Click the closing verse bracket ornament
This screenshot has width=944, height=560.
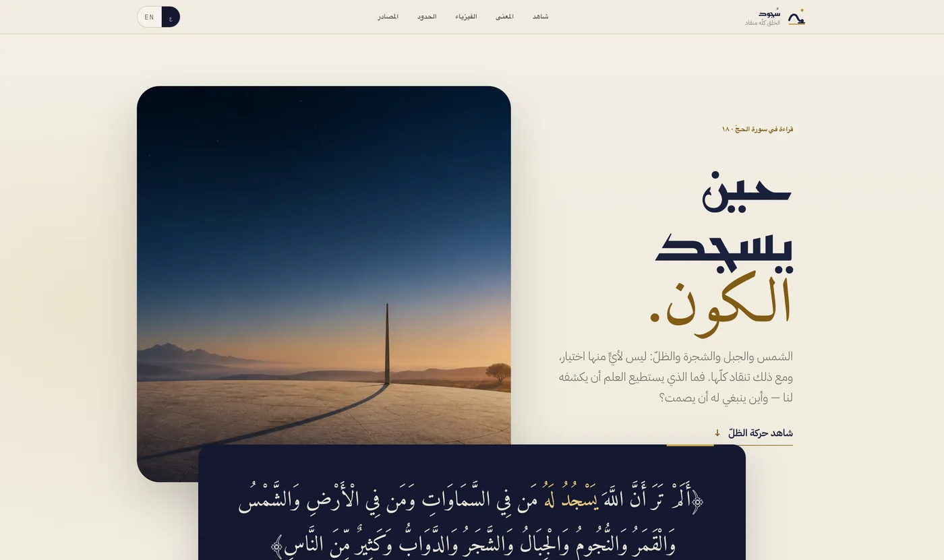tap(276, 546)
